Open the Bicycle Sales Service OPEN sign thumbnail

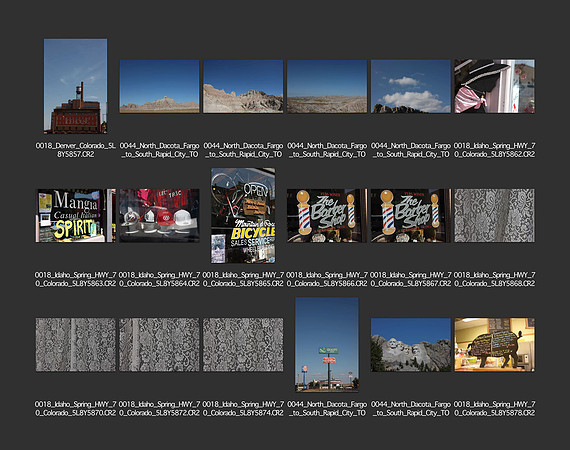point(243,215)
